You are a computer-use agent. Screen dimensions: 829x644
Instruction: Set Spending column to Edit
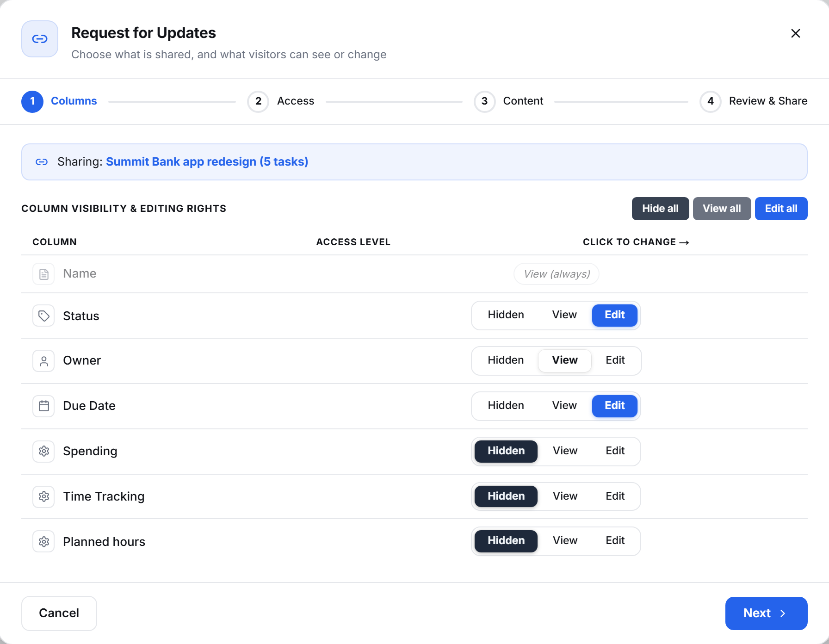click(615, 451)
